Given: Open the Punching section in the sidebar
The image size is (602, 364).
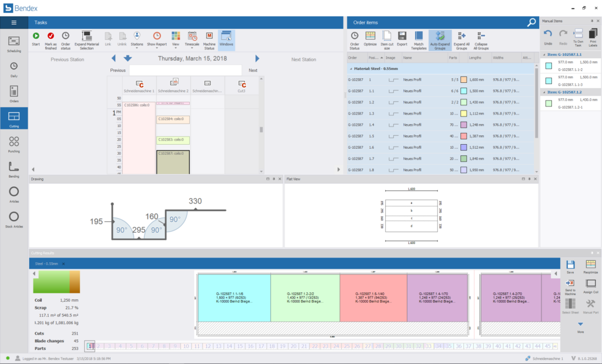Looking at the screenshot, I should tap(13, 143).
